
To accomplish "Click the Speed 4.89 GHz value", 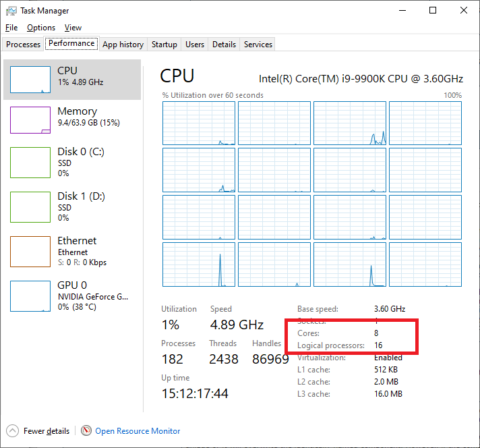I will pyautogui.click(x=237, y=325).
